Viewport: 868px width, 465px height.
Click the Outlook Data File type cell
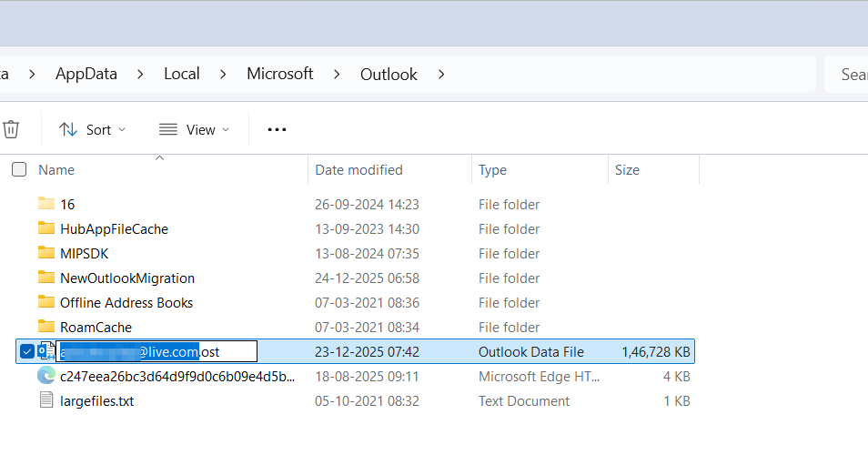[x=530, y=352]
